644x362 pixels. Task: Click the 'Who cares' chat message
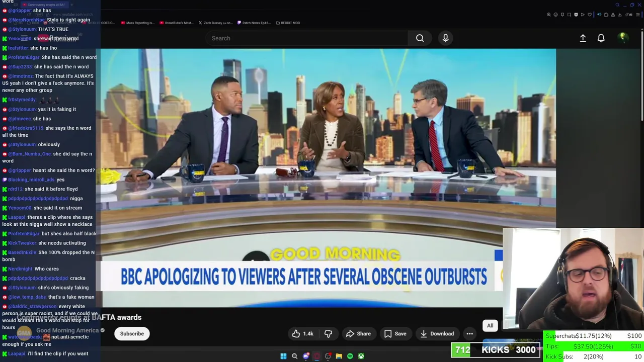[46, 269]
